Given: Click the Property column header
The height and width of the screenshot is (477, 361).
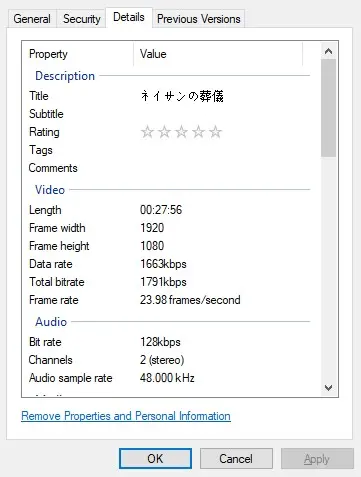Looking at the screenshot, I should [78, 54].
